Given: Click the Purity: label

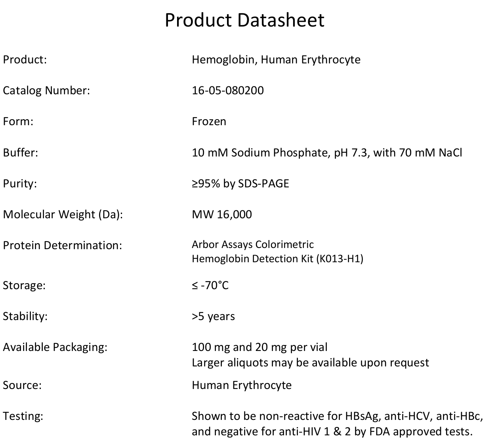Looking at the screenshot, I should pos(20,183).
